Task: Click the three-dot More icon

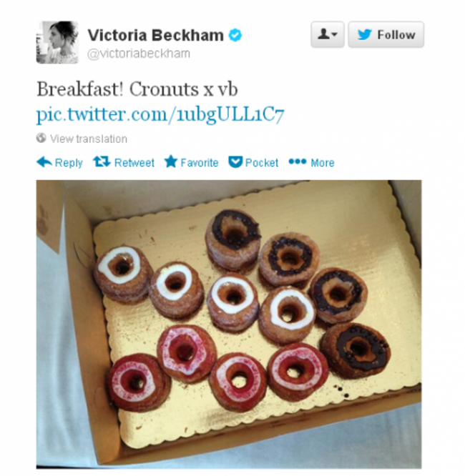Action: coord(297,162)
